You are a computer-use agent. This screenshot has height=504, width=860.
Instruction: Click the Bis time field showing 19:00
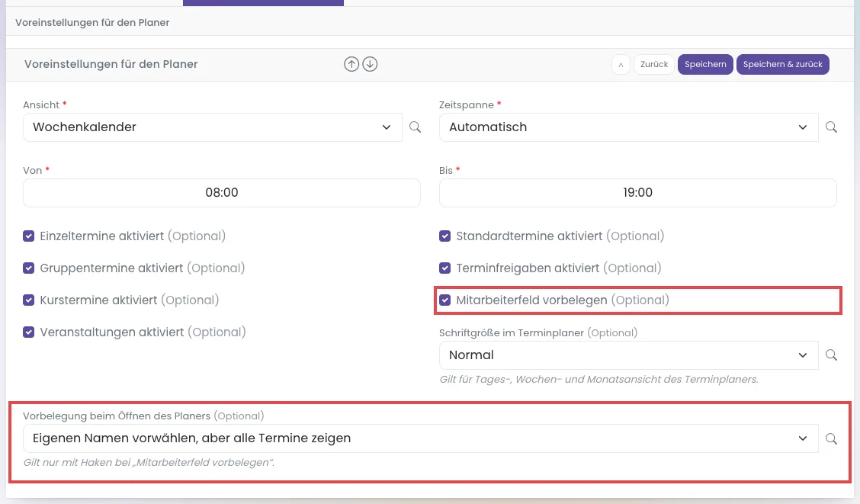(x=638, y=192)
